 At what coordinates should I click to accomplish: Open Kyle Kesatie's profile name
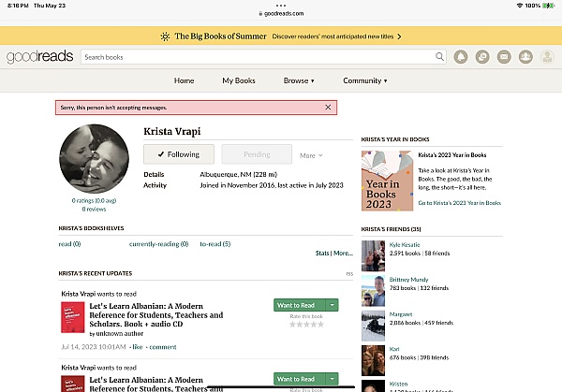(x=405, y=245)
